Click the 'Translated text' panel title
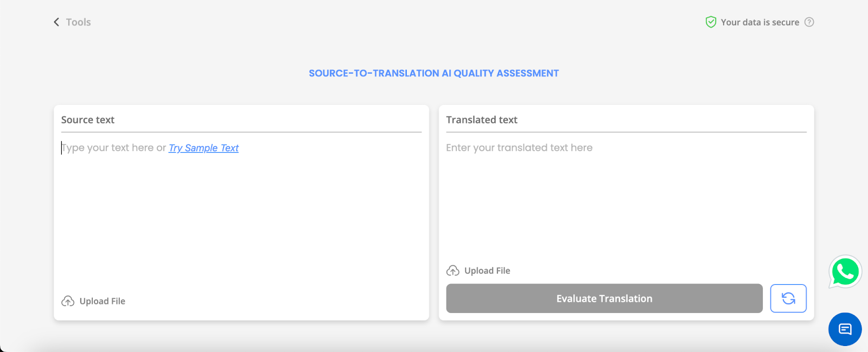This screenshot has width=868, height=352. [482, 120]
